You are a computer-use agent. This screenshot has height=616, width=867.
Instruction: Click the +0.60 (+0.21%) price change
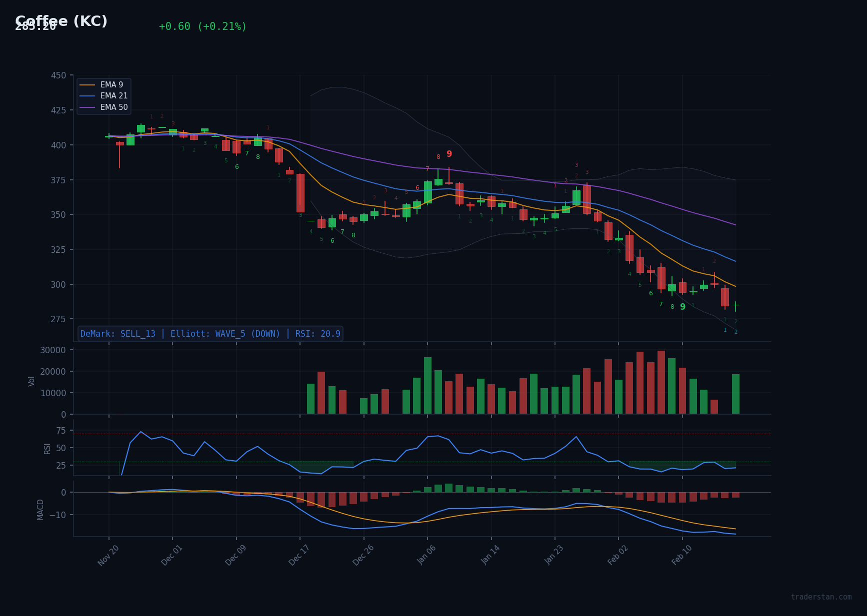(202, 26)
